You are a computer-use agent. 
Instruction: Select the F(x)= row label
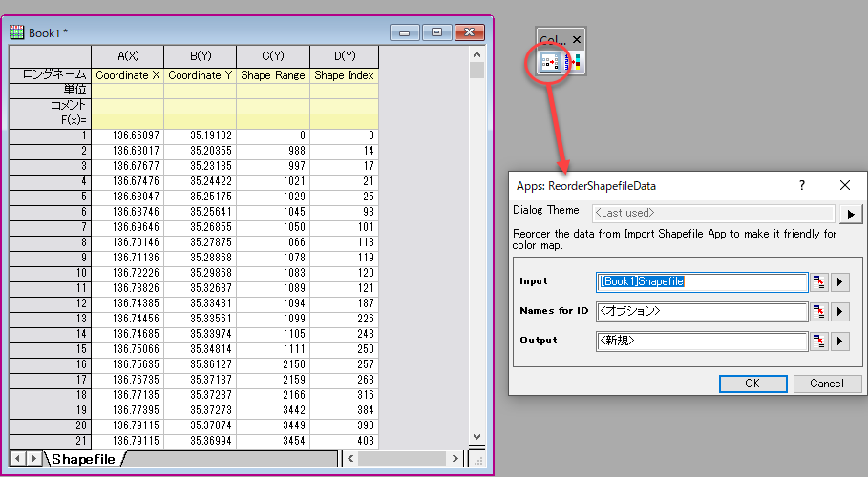click(51, 120)
